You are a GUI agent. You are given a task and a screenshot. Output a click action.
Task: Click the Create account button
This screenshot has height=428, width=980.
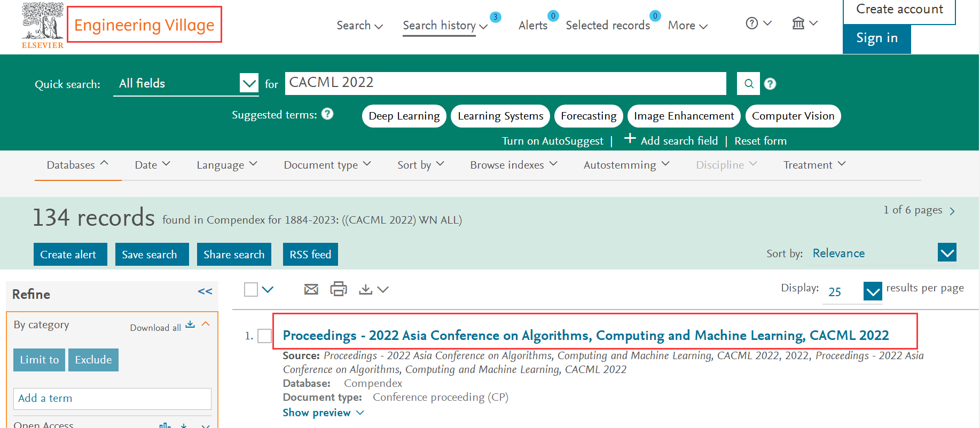tap(899, 11)
